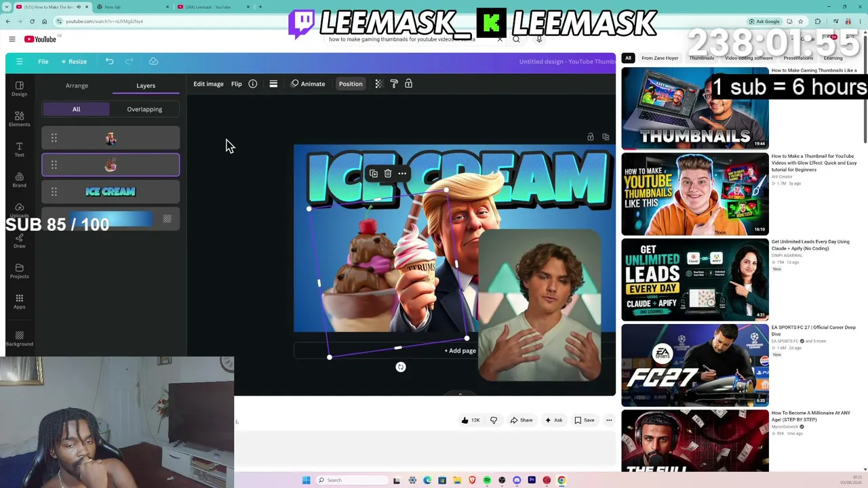
Task: Open 'HOW TO MAKE YOUTUBE THUMBNAILS' video thumbnail
Action: 695,194
